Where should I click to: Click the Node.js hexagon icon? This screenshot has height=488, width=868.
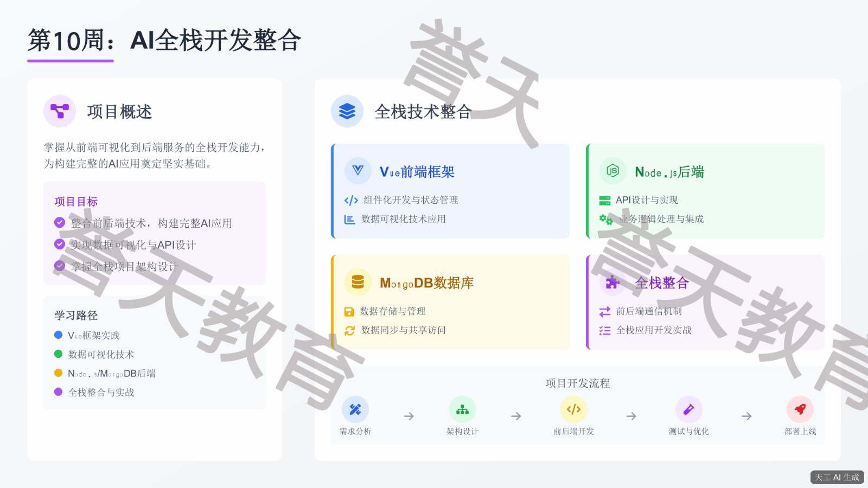click(612, 171)
